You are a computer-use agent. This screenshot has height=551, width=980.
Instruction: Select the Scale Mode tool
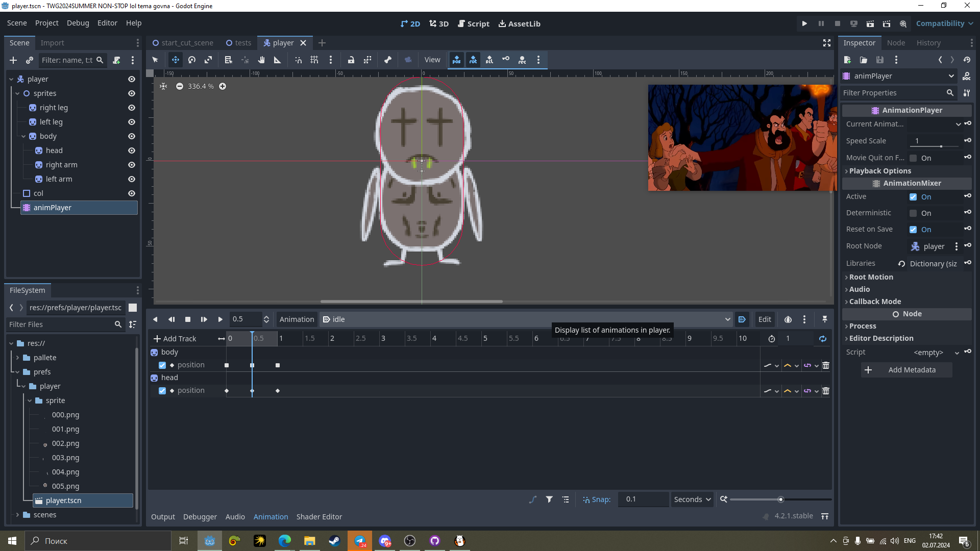point(208,60)
